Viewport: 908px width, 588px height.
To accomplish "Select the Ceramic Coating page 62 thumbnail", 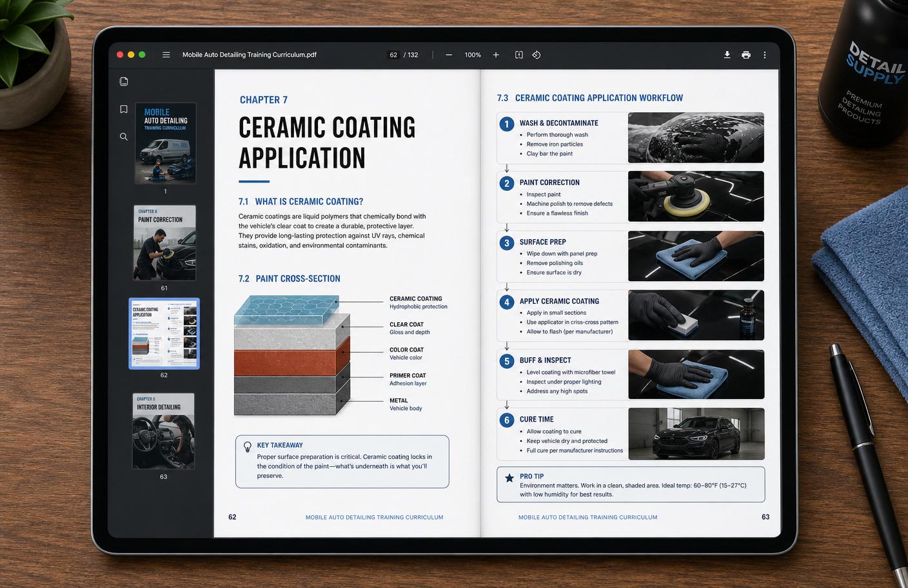I will coord(164,333).
